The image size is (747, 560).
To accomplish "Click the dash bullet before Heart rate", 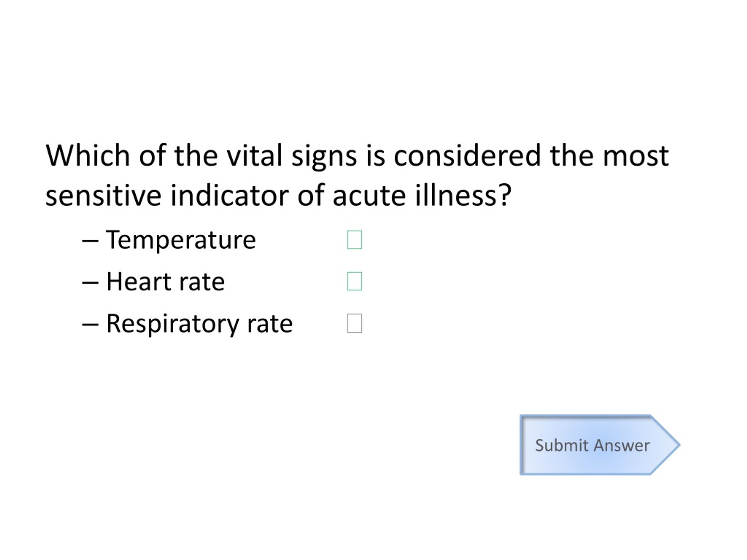I will click(x=90, y=283).
